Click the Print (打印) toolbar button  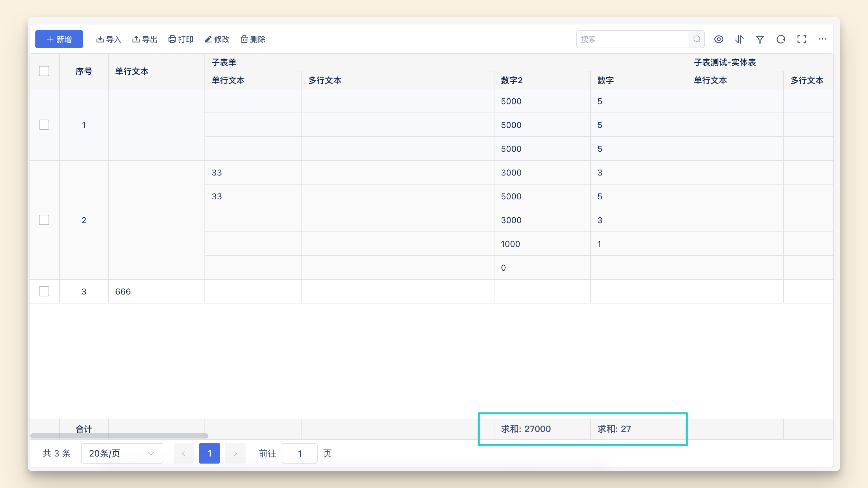tap(181, 39)
